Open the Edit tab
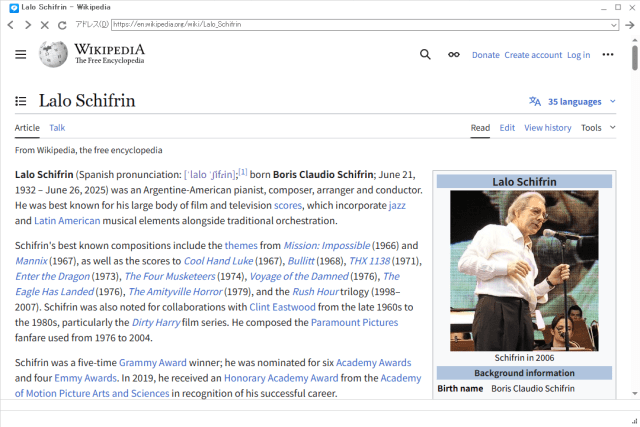The height and width of the screenshot is (427, 640). point(507,128)
